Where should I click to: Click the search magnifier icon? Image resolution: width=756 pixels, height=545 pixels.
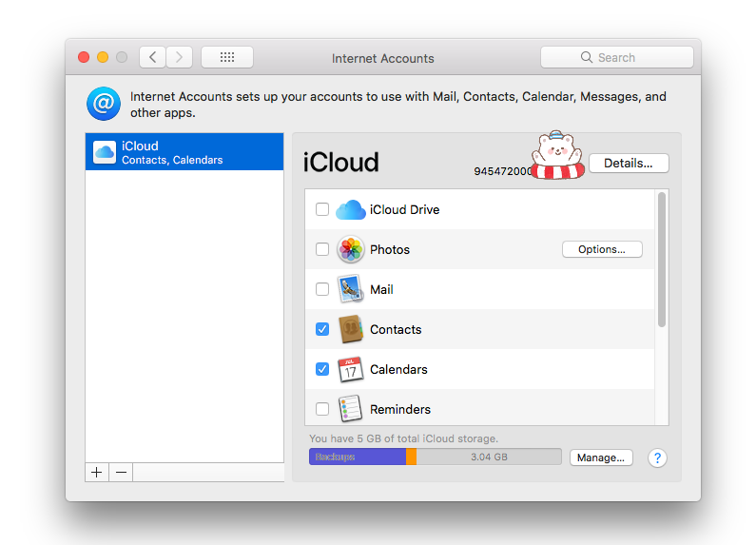click(x=587, y=57)
